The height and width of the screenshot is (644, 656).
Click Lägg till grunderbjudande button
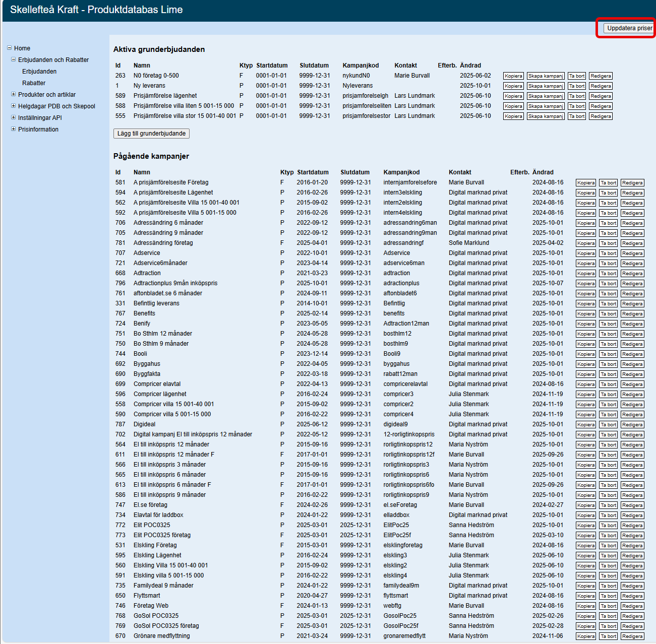coord(151,134)
